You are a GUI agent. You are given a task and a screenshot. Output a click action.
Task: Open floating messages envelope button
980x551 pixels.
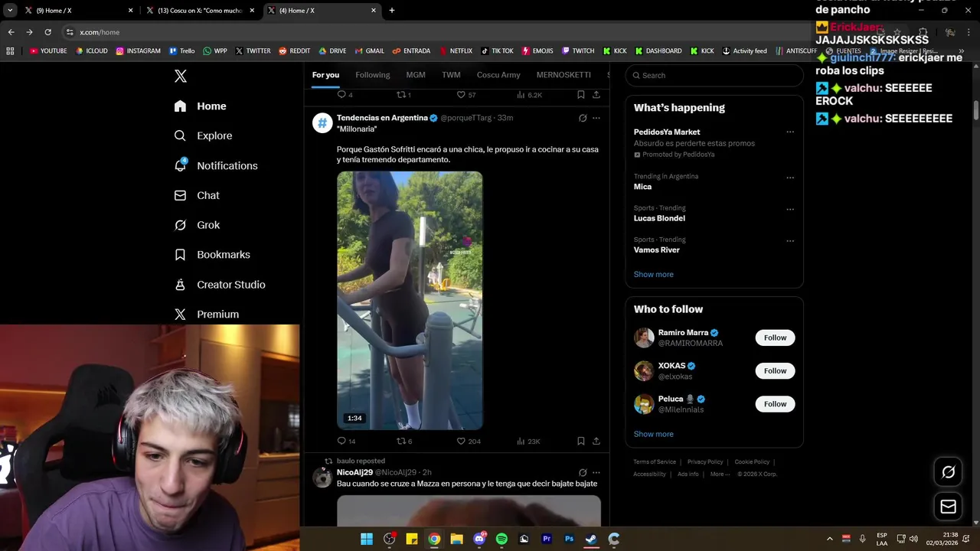pos(948,506)
